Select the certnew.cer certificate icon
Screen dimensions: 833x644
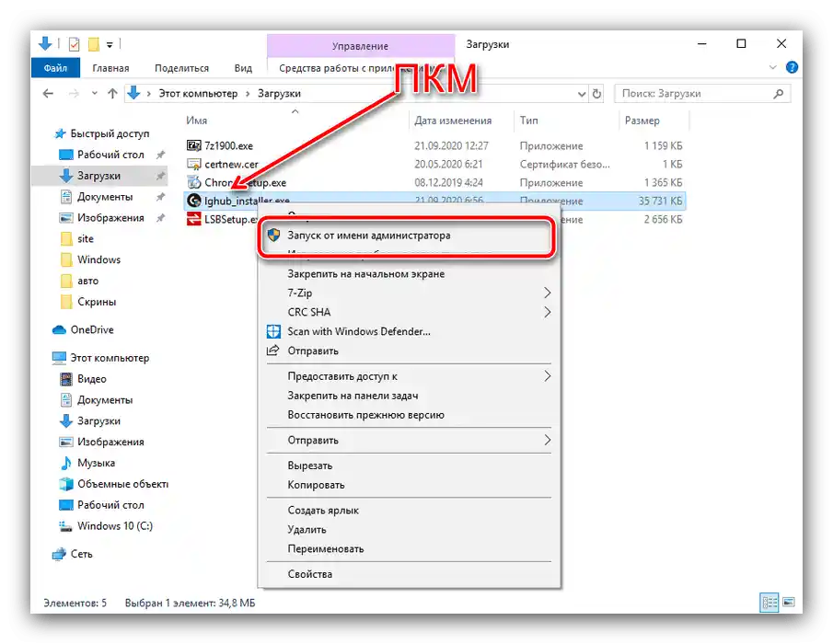(194, 164)
